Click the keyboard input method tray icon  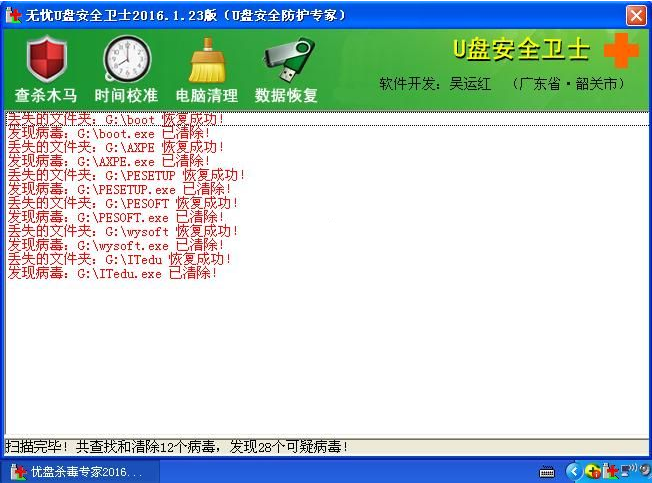point(547,472)
